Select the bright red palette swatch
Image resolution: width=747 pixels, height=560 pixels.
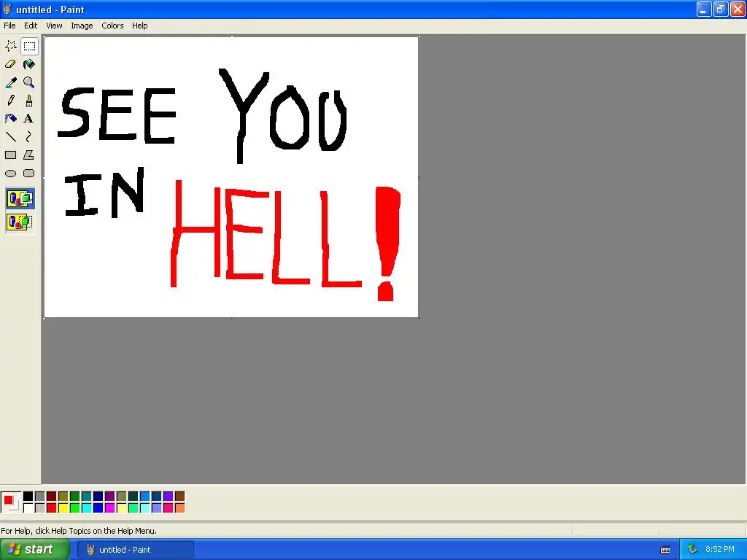pyautogui.click(x=52, y=508)
